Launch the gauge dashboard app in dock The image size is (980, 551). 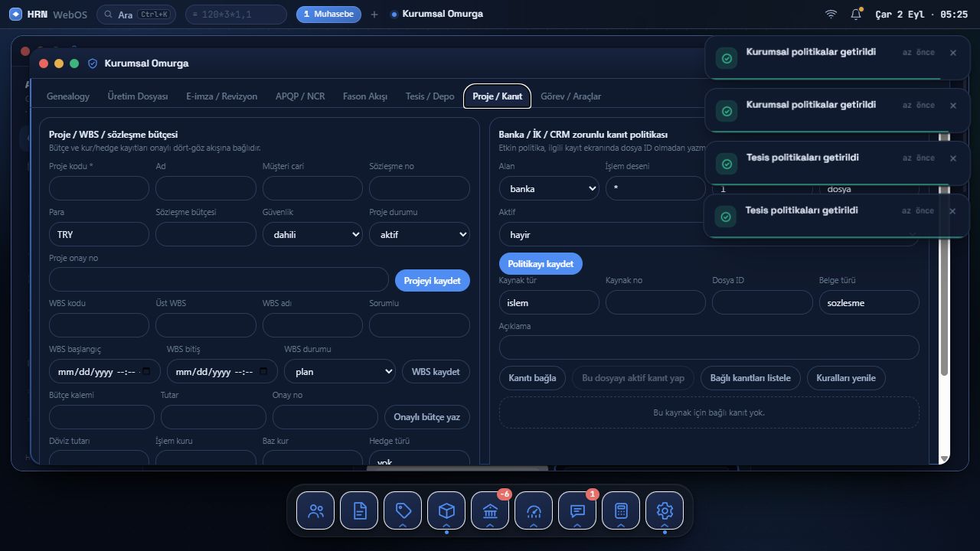coord(534,510)
